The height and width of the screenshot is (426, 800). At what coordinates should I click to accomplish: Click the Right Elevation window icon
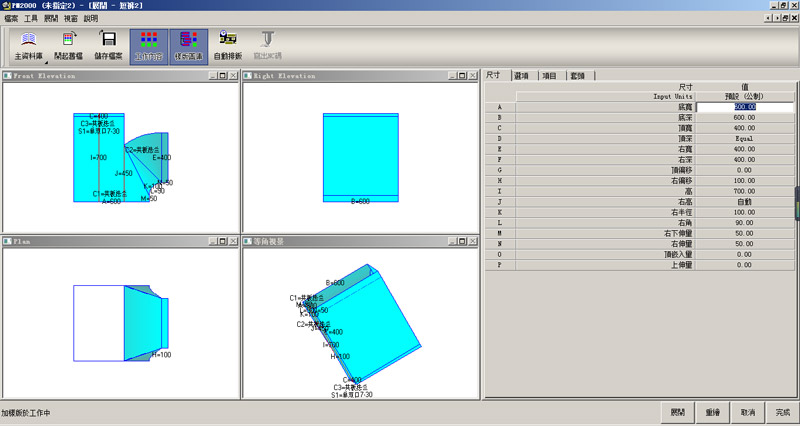(247, 76)
